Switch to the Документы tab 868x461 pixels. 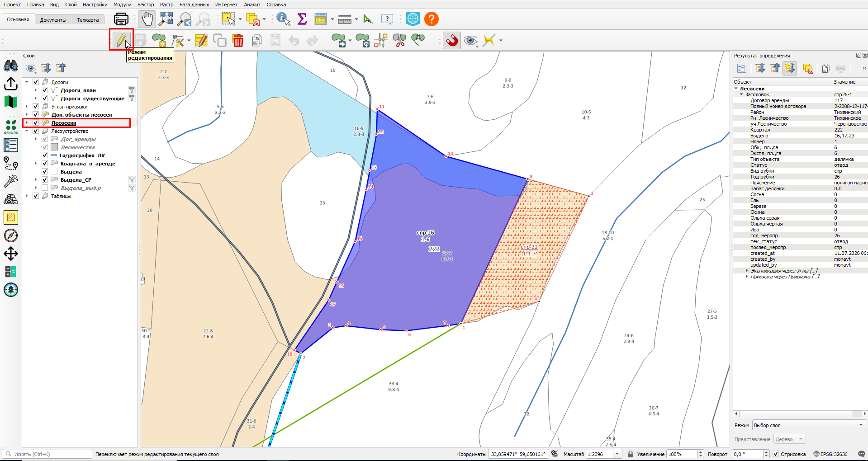[53, 19]
